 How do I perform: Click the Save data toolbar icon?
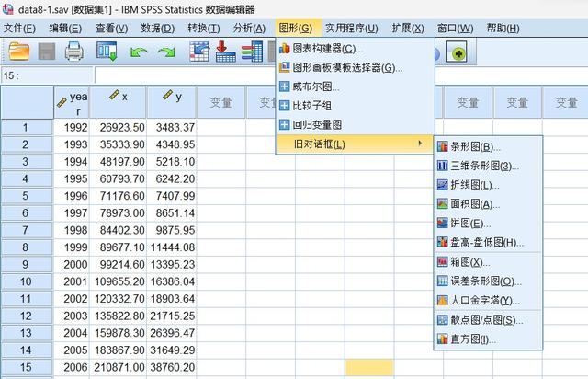pyautogui.click(x=47, y=52)
